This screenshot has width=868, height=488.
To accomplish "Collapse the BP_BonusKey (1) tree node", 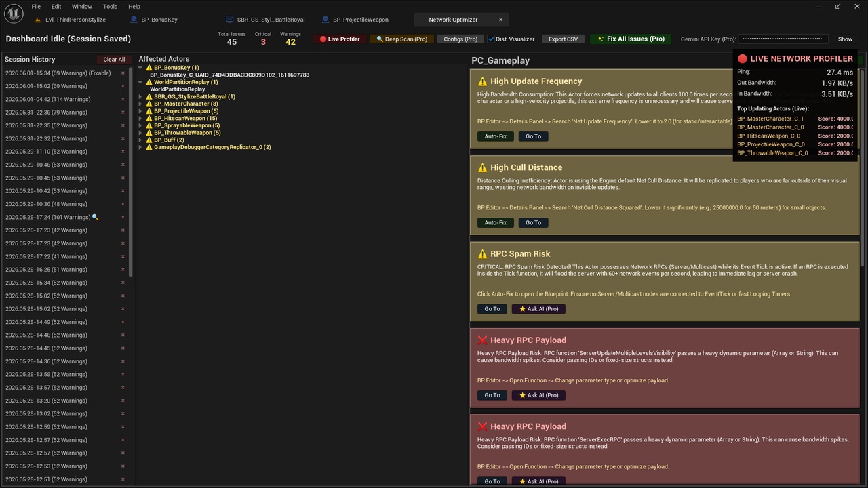I will tap(140, 68).
